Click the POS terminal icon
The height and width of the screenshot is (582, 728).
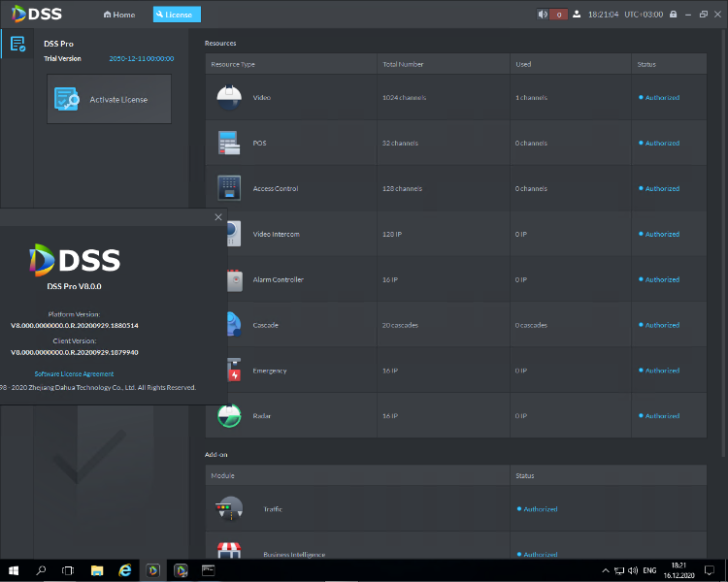click(x=229, y=143)
